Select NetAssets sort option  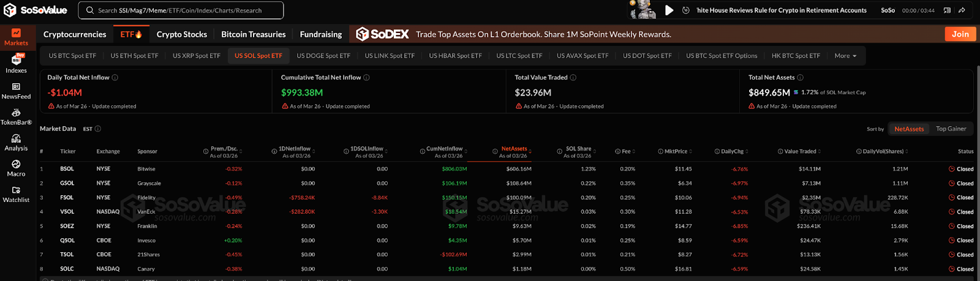[908, 129]
